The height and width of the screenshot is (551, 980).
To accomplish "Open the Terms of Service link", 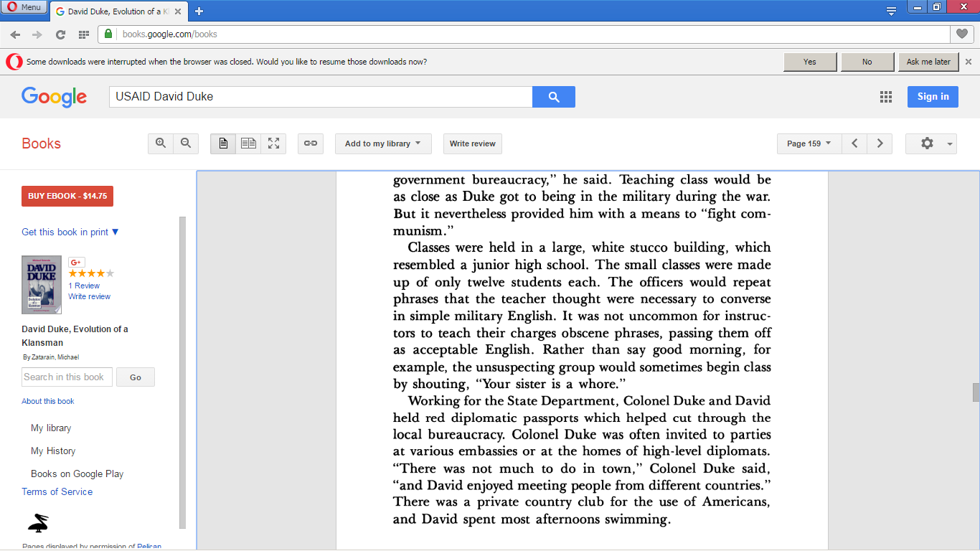I will [57, 491].
